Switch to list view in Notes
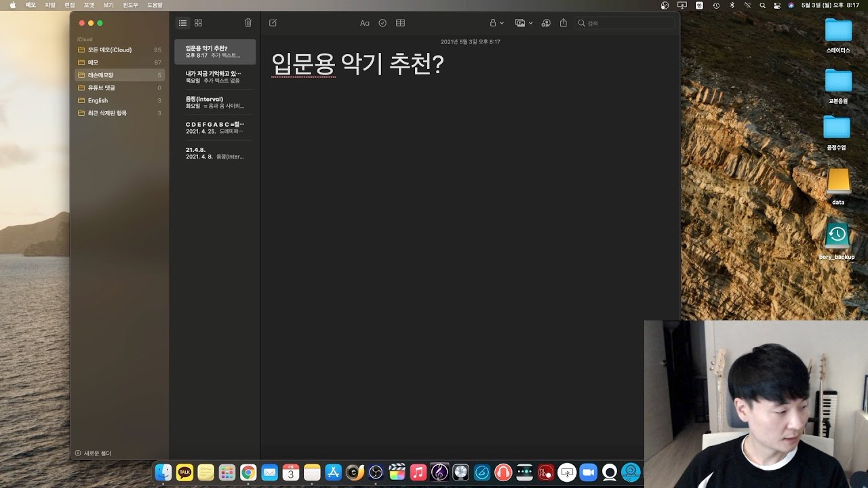Screen dimensions: 868x488 click(x=182, y=23)
